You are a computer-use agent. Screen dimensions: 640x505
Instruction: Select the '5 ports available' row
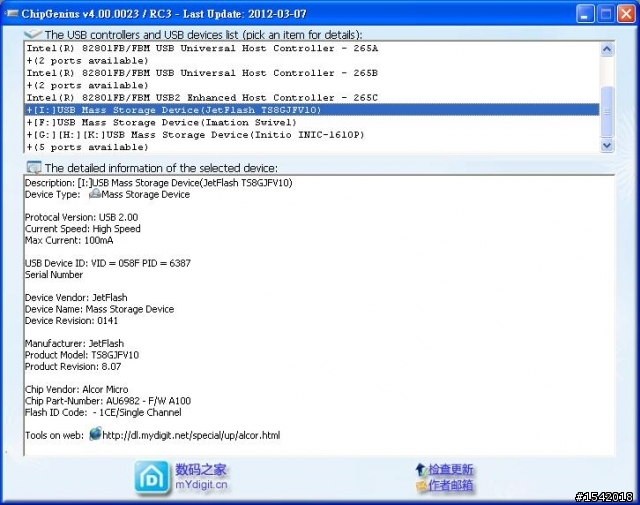(312, 147)
